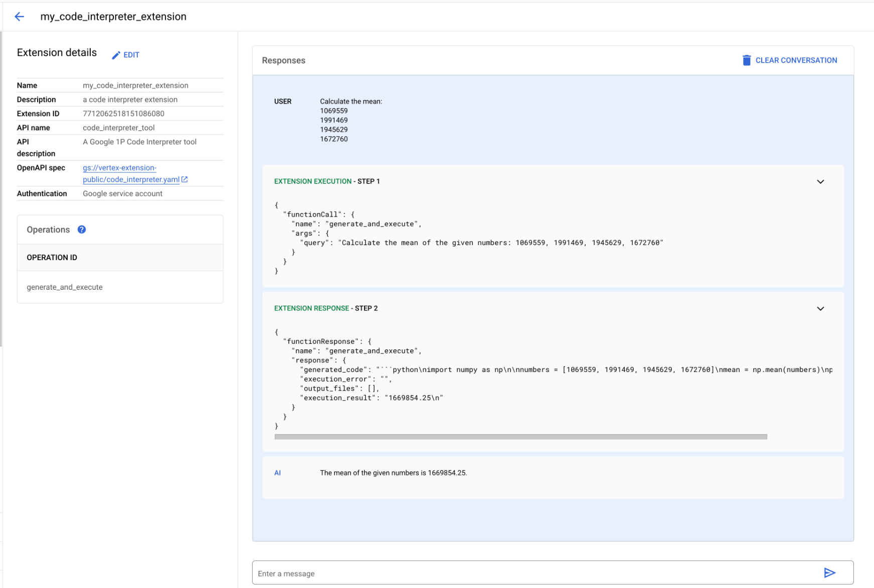The image size is (874, 588).
Task: Click the Responses panel title
Action: (283, 60)
